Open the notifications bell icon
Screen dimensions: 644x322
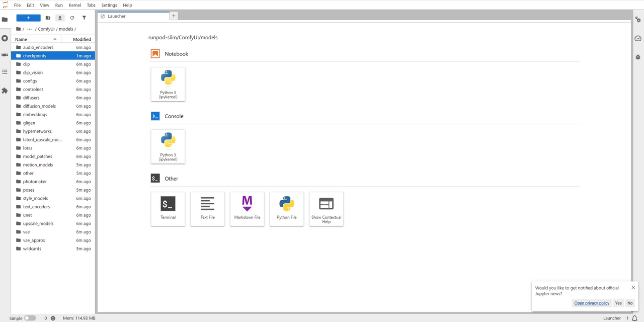[x=634, y=318]
